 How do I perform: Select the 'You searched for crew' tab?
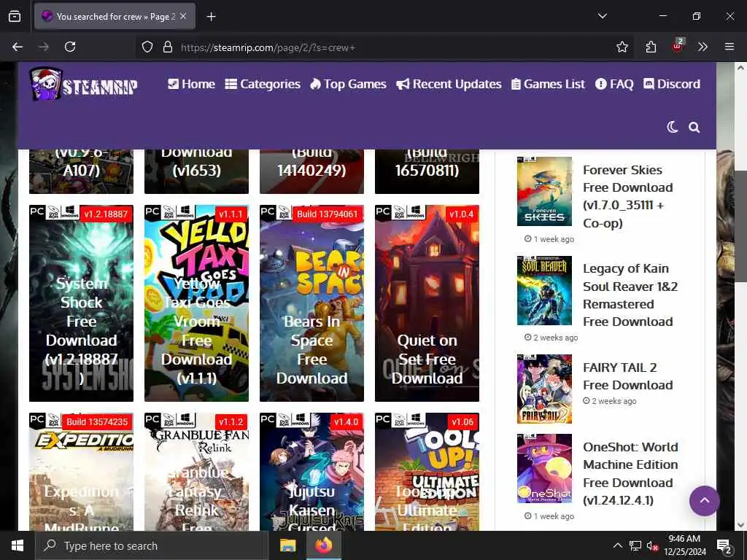pyautogui.click(x=115, y=16)
